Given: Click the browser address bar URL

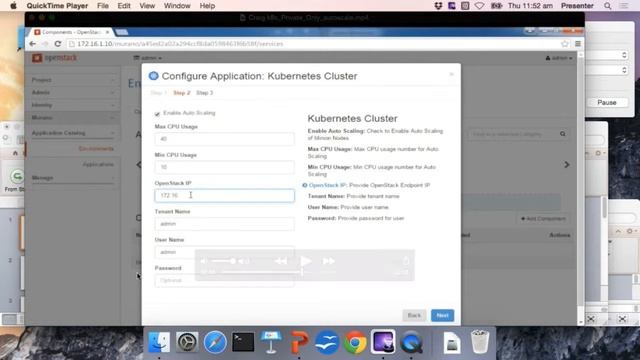Looking at the screenshot, I should 180,44.
